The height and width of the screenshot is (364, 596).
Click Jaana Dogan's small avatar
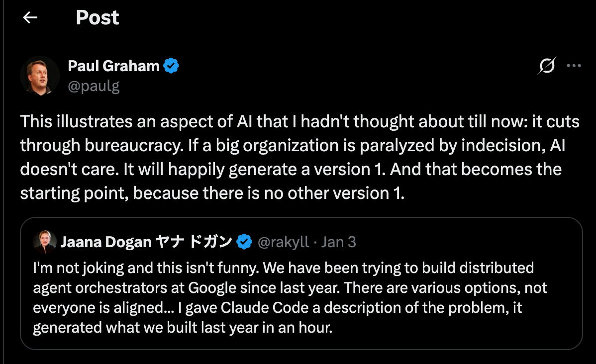point(44,242)
